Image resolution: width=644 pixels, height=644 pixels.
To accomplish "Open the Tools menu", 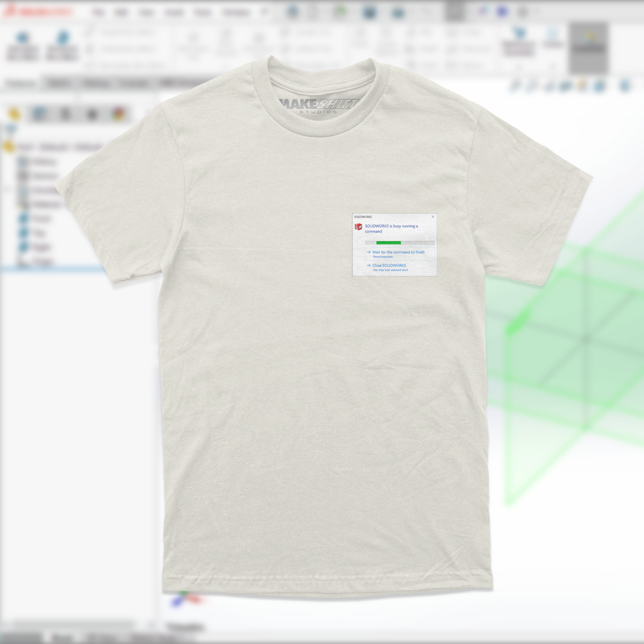I will [x=203, y=12].
